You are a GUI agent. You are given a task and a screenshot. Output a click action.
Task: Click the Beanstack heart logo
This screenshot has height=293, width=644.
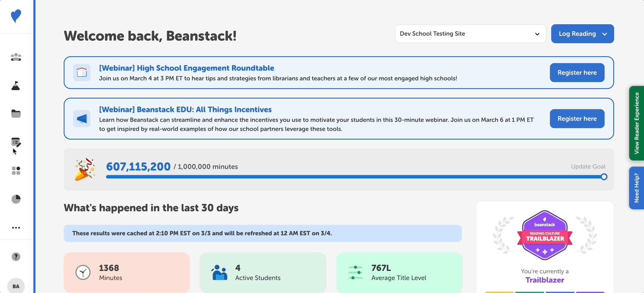(x=16, y=16)
